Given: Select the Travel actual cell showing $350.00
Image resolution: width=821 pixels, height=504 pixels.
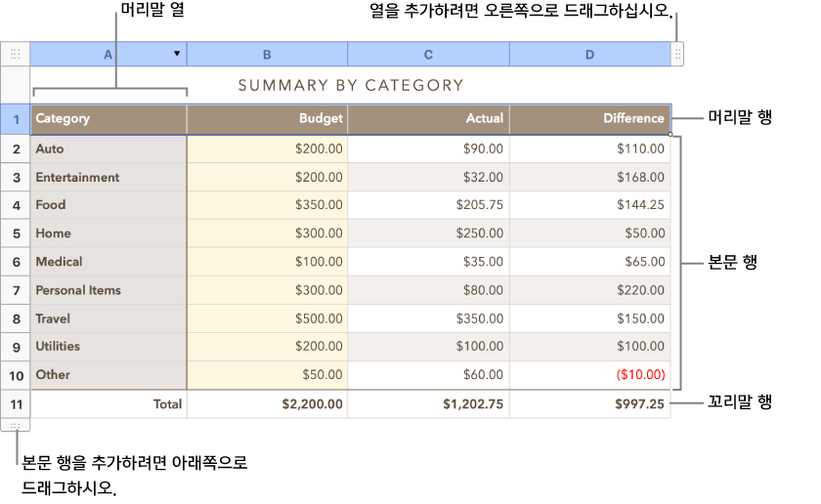Looking at the screenshot, I should click(428, 318).
